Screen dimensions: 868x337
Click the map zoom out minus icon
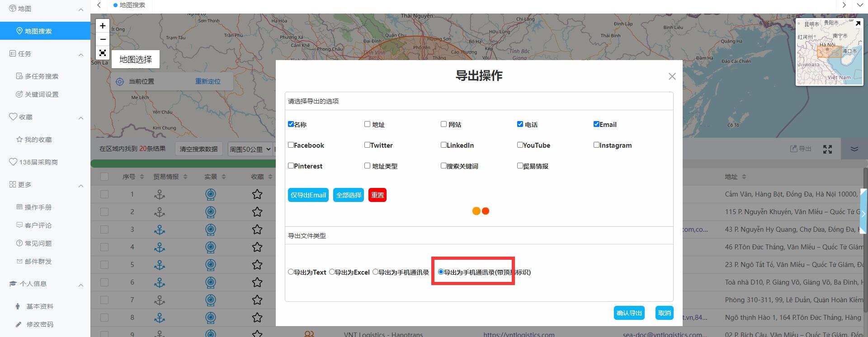coord(103,39)
